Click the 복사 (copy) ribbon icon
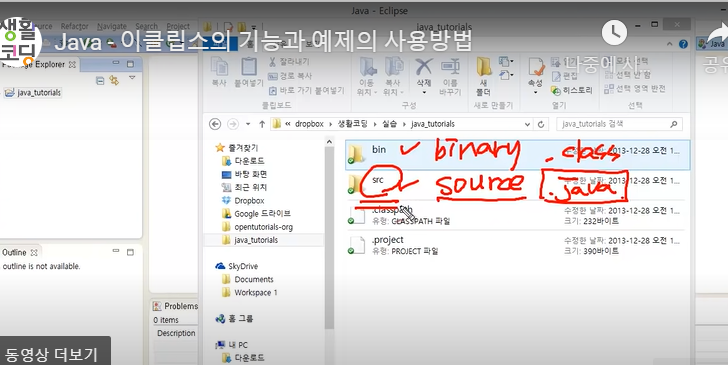This screenshot has height=365, width=728. [x=219, y=66]
